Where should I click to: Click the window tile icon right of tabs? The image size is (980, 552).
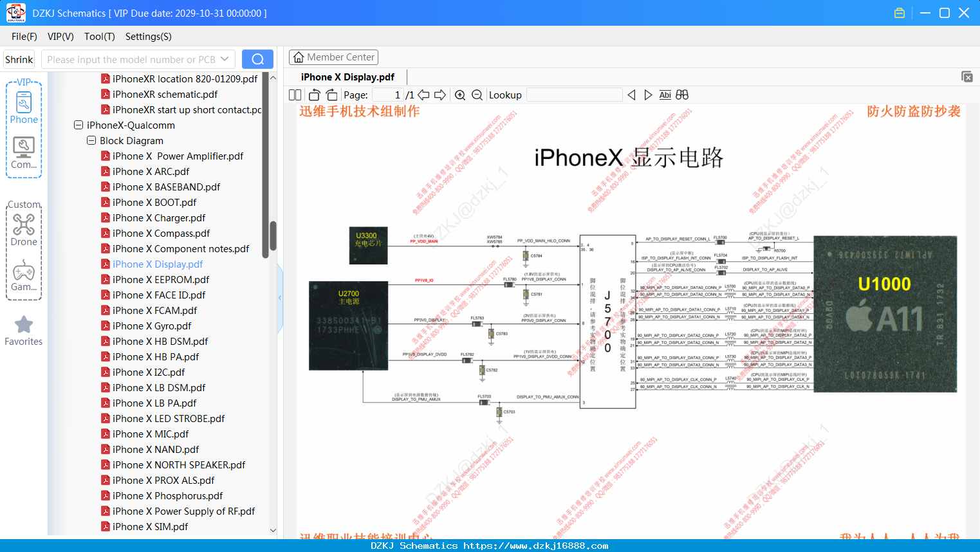pyautogui.click(x=966, y=77)
